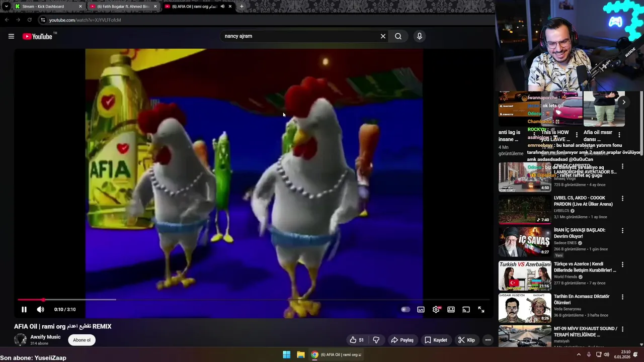Open options for Tarihin En Acımasız Diktatör video

click(622, 297)
